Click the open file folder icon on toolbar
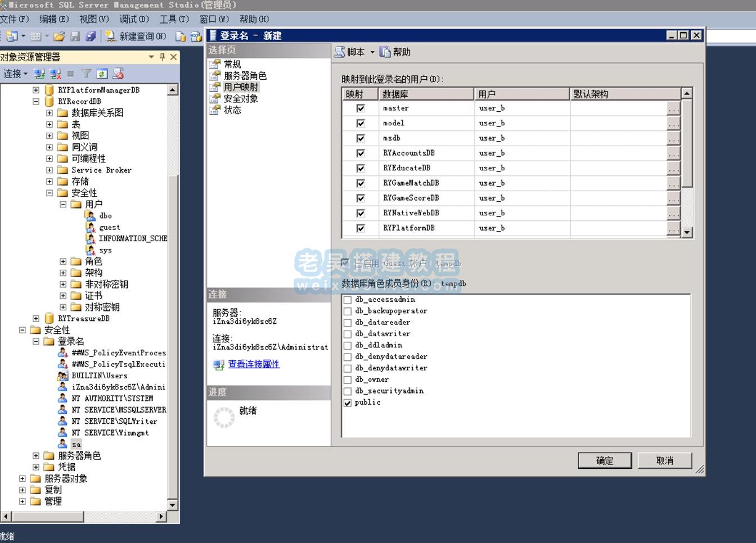The image size is (756, 543). tap(59, 36)
